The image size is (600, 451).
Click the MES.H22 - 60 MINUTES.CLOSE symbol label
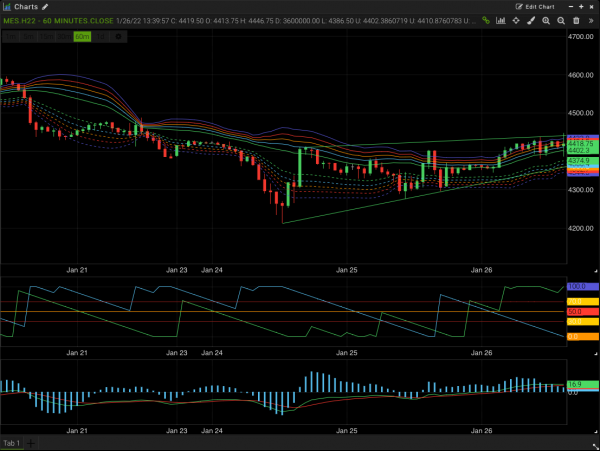58,21
